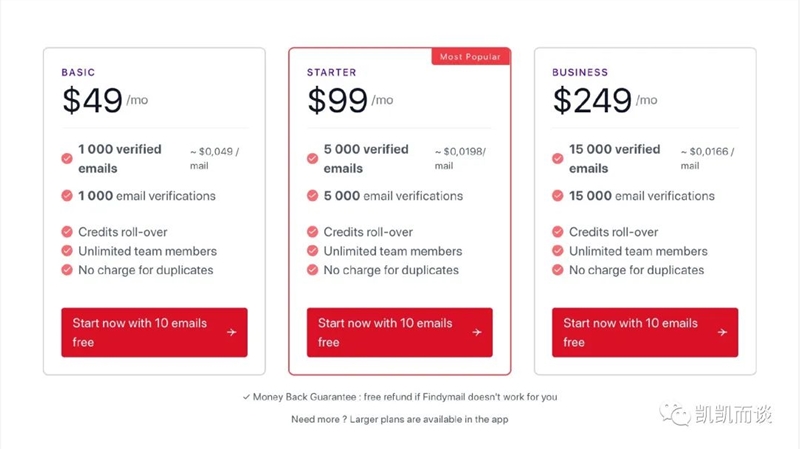Click arrow icon on Starter plan button

coord(477,332)
